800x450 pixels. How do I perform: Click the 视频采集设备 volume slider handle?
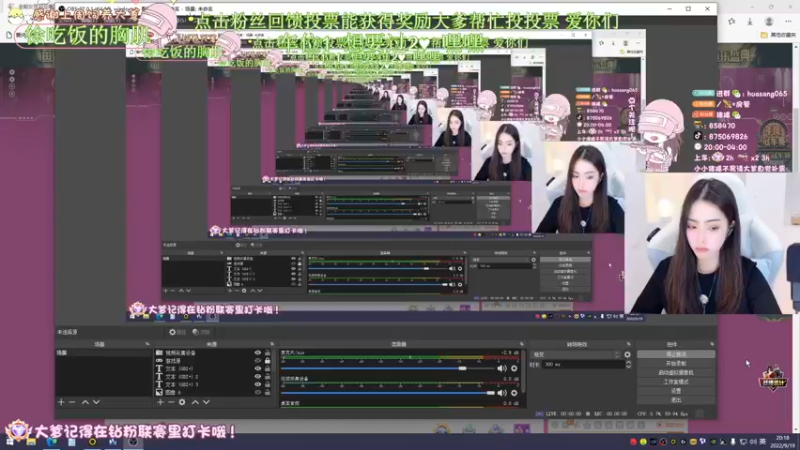491,393
